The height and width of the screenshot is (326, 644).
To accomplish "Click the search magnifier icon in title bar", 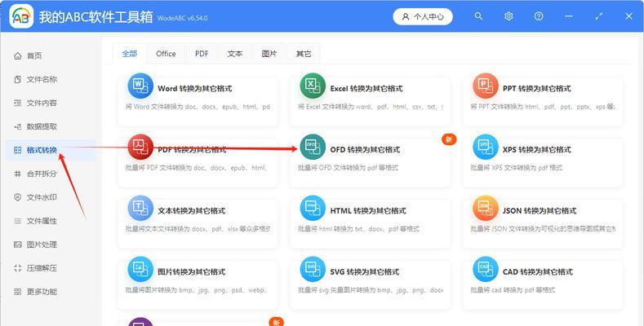I will pyautogui.click(x=478, y=16).
